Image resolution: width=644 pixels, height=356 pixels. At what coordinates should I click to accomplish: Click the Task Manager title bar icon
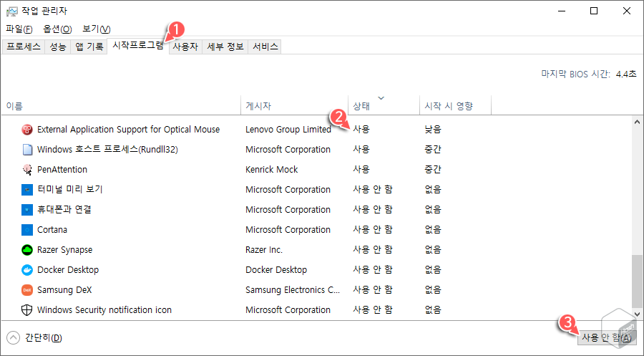(12, 11)
